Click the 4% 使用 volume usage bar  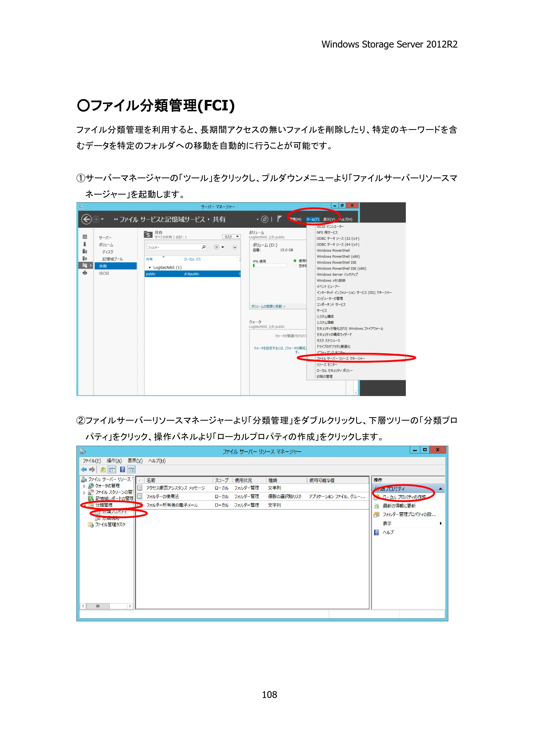(x=270, y=265)
